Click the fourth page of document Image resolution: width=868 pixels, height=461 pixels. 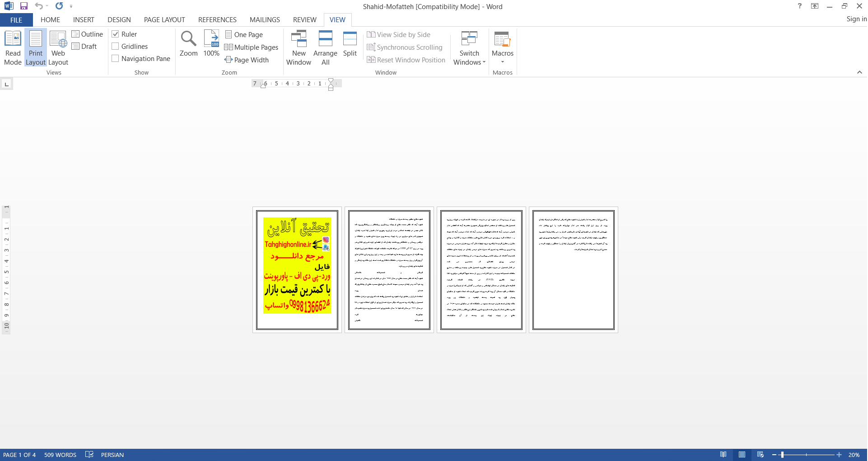tap(574, 270)
